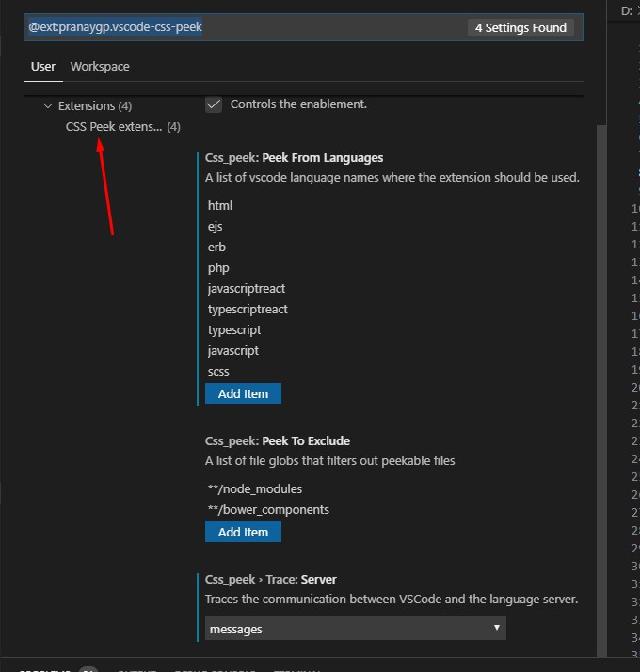
Task: Select javascript language list item
Action: (233, 350)
